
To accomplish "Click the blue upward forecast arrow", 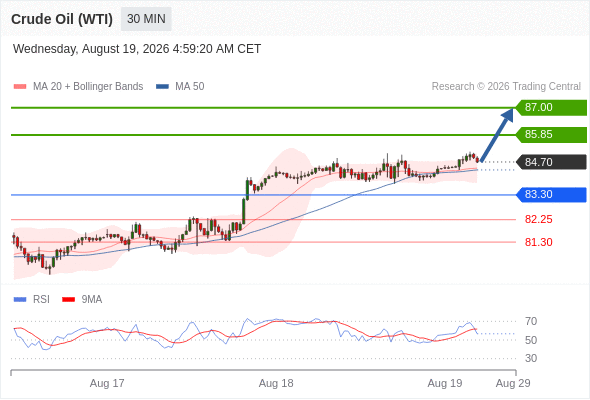I will pyautogui.click(x=497, y=135).
